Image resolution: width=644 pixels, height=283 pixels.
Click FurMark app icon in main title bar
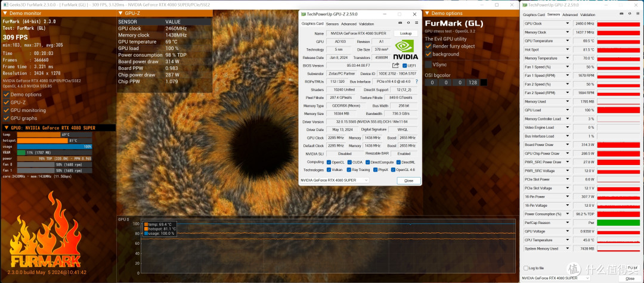[x=5, y=5]
